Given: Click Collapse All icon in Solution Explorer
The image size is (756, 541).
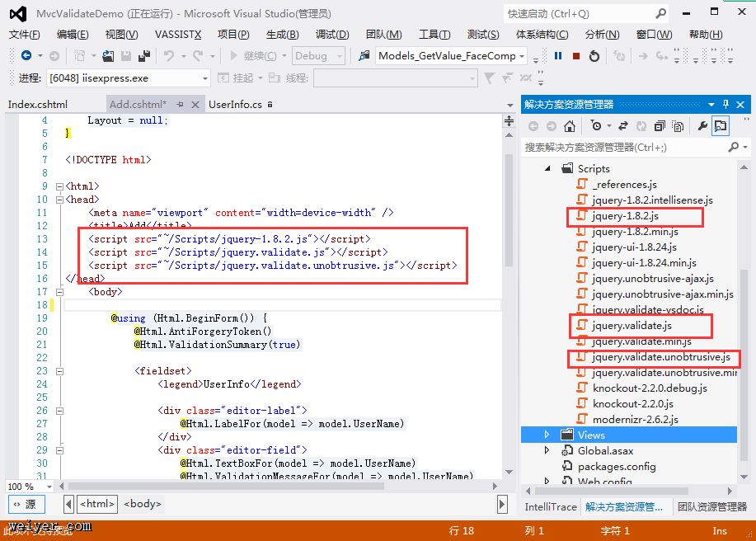Looking at the screenshot, I should [x=660, y=126].
